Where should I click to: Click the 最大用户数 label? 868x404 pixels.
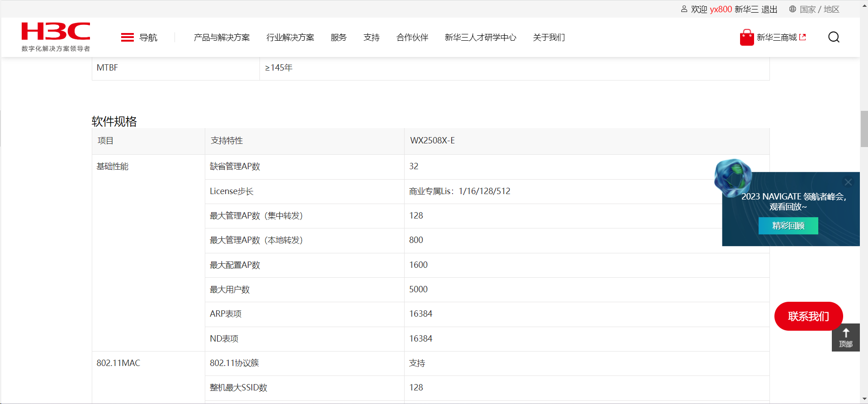(x=230, y=290)
